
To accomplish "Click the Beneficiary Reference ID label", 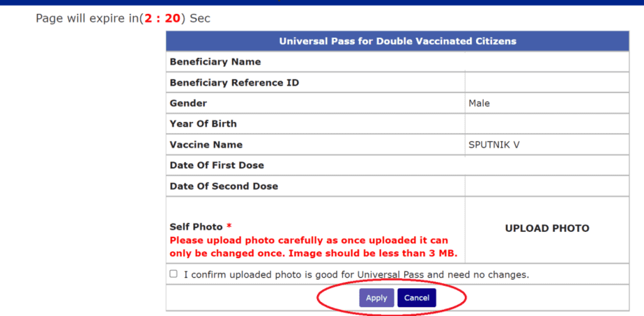I will coord(234,83).
